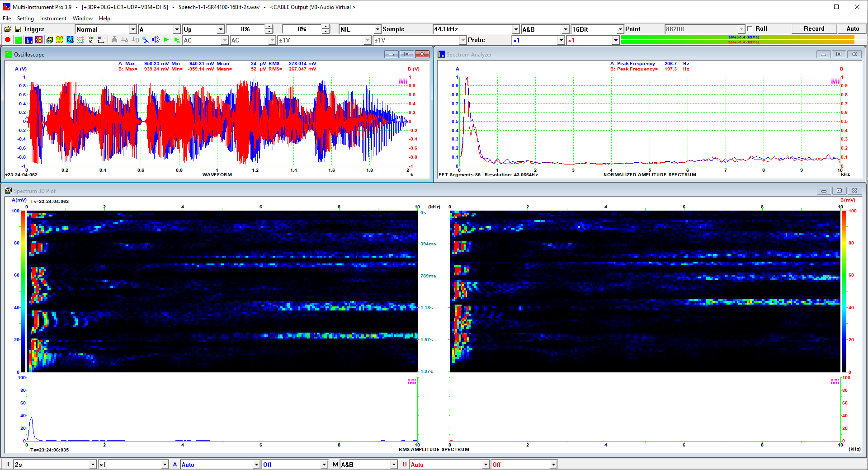Click the red record circle icon
Screen dimensions: 868x470
(8, 40)
